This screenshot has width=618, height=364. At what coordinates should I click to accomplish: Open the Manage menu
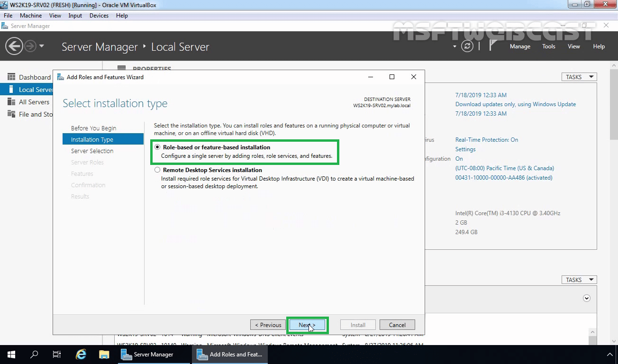coord(520,46)
